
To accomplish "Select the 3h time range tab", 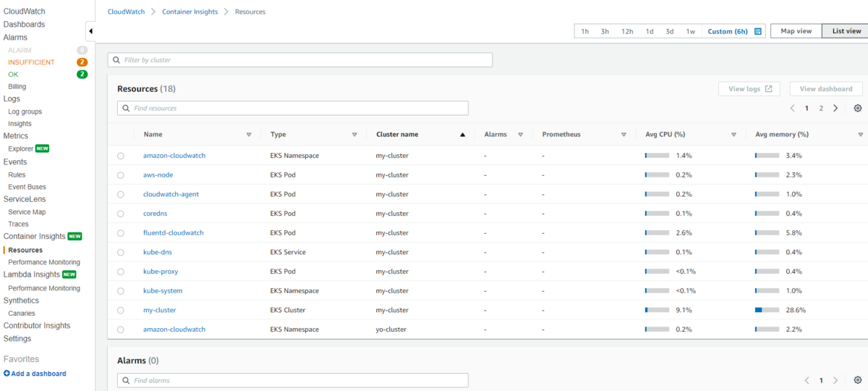I will [605, 31].
